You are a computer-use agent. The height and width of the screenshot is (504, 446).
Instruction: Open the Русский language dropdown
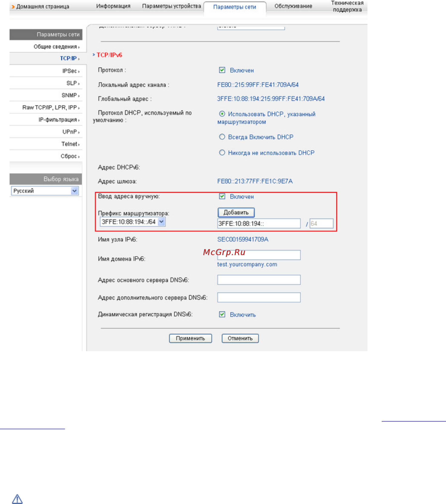point(45,191)
